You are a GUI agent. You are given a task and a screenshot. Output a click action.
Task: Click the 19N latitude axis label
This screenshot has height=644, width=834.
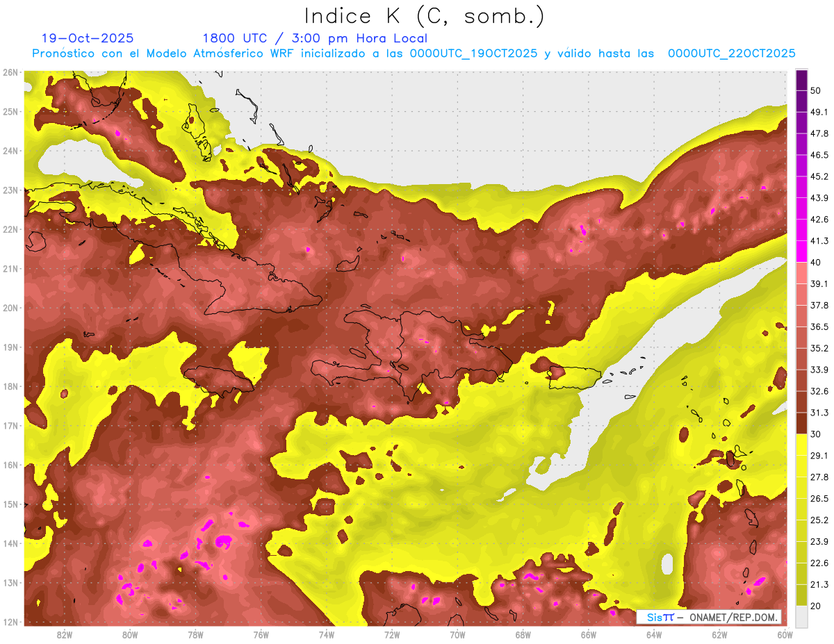[x=10, y=347]
